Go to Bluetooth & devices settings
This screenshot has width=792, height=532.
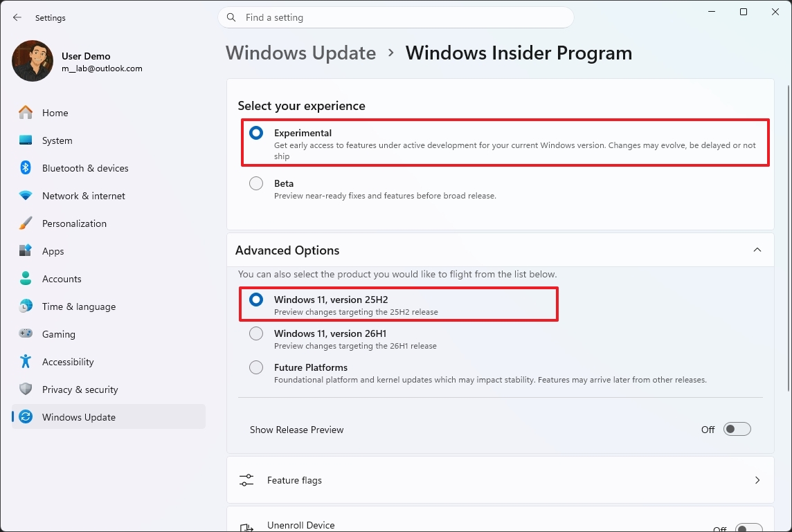(109, 167)
